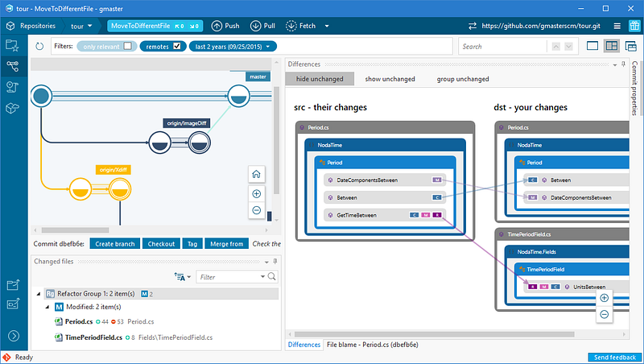Uncheck the 'remotes' filter checkbox

click(177, 46)
